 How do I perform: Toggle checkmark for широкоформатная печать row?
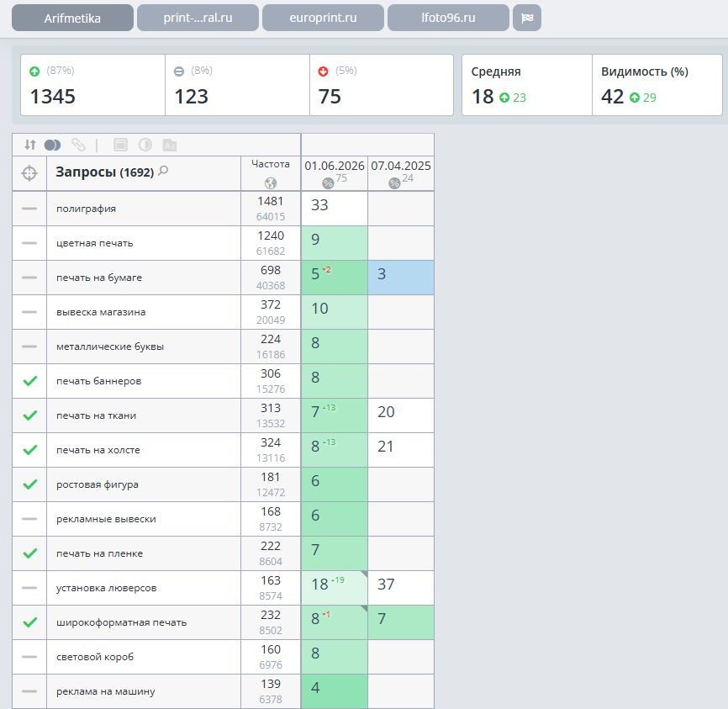tap(29, 622)
